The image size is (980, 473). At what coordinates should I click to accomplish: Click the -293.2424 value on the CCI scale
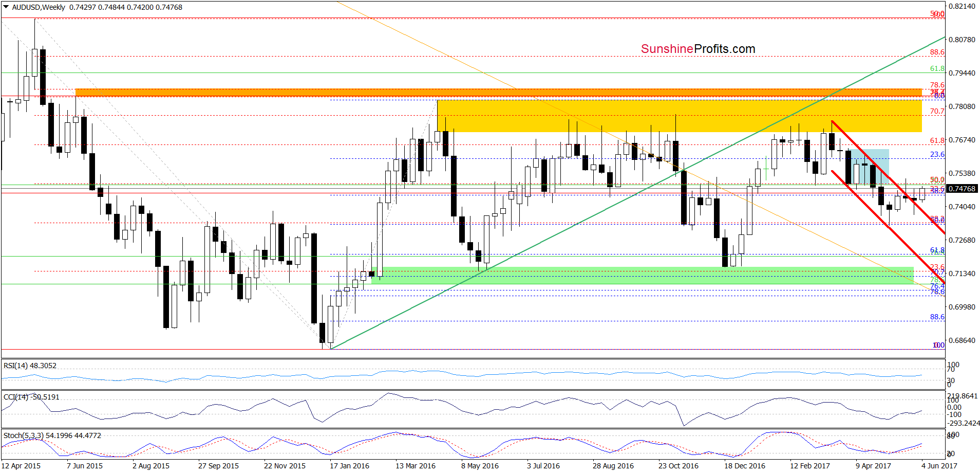[x=964, y=423]
